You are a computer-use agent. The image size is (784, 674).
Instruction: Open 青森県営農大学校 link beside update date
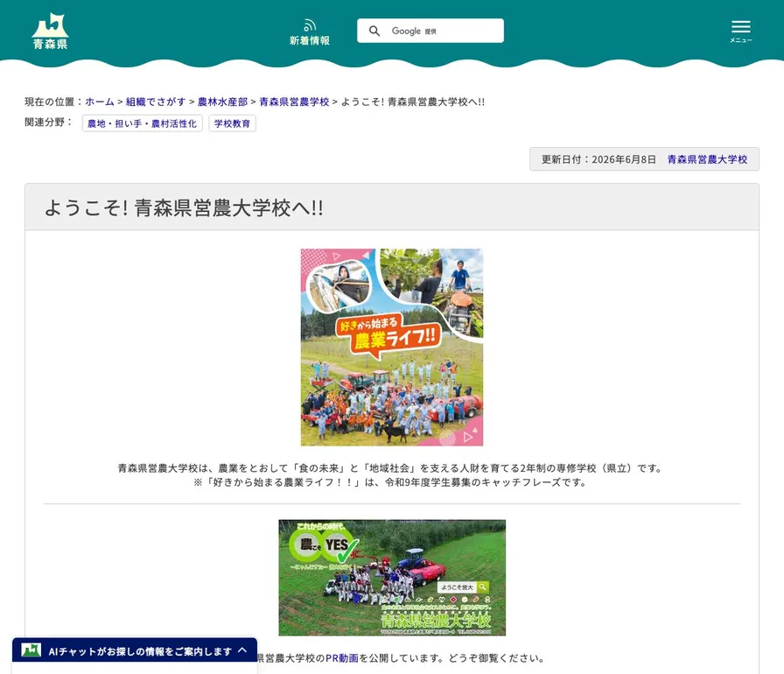pyautogui.click(x=707, y=159)
